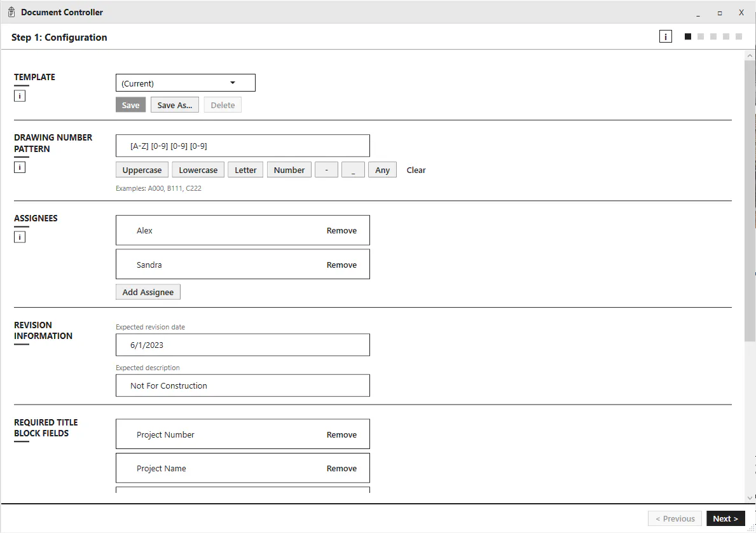Viewport: 756px width, 533px height.
Task: Click the info icon under TEMPLATE
Action: pos(20,96)
